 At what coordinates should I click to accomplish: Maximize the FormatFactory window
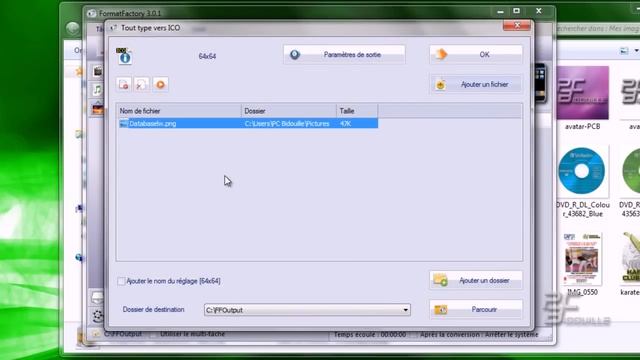click(516, 11)
